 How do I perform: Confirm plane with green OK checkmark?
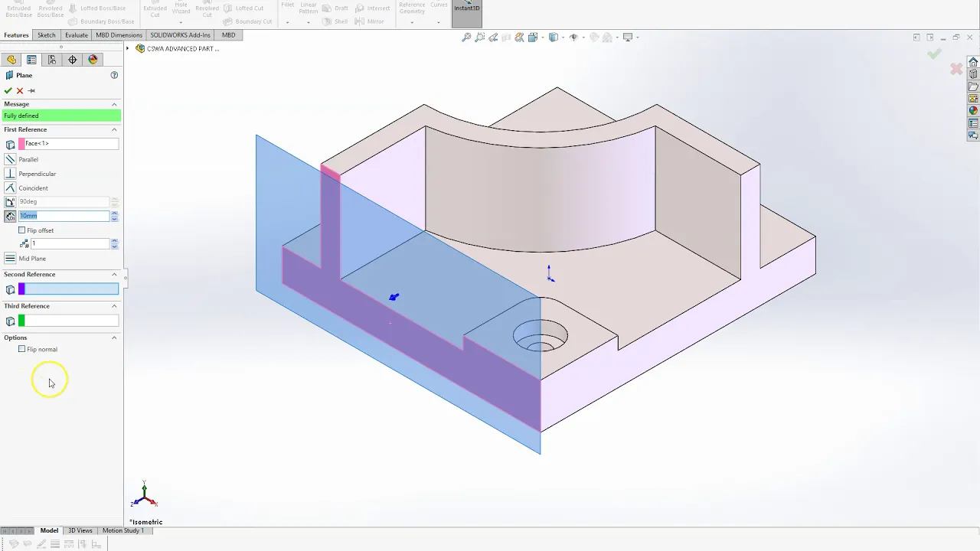[8, 90]
